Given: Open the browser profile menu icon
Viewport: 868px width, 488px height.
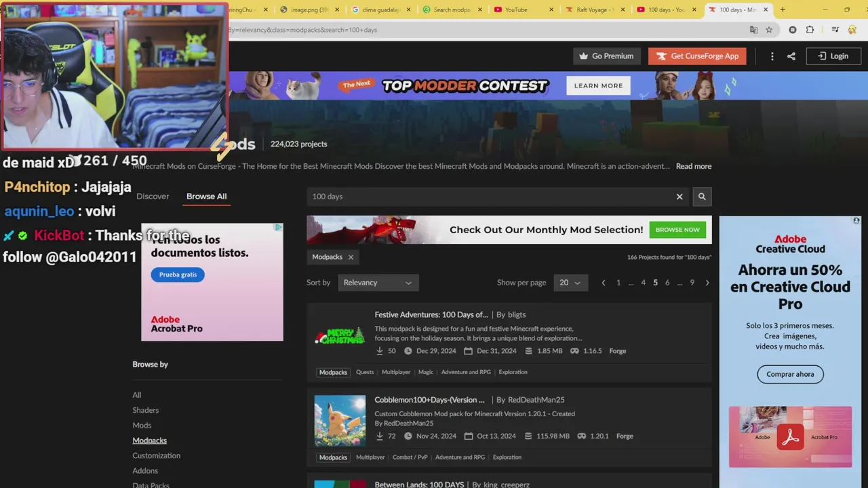Looking at the screenshot, I should point(854,30).
